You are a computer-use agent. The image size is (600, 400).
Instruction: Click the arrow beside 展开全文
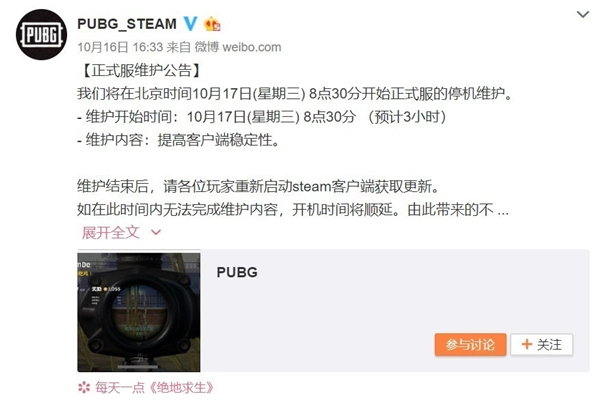(x=156, y=232)
